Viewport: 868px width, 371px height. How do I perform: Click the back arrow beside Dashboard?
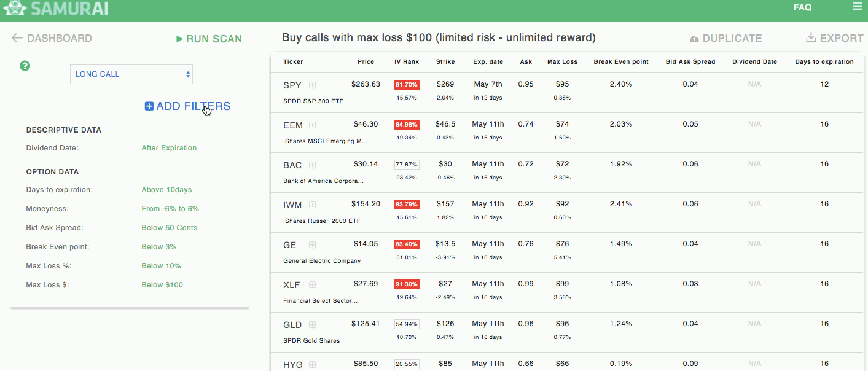[x=17, y=38]
